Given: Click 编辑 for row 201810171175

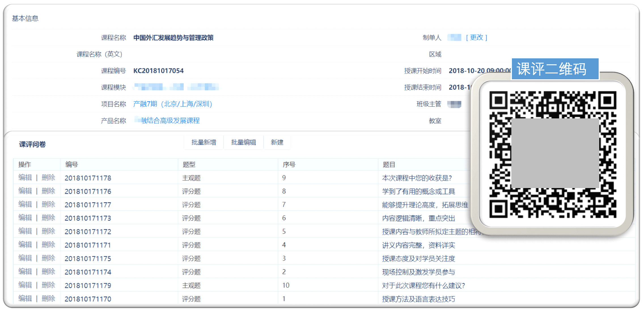Looking at the screenshot, I should click(25, 258).
